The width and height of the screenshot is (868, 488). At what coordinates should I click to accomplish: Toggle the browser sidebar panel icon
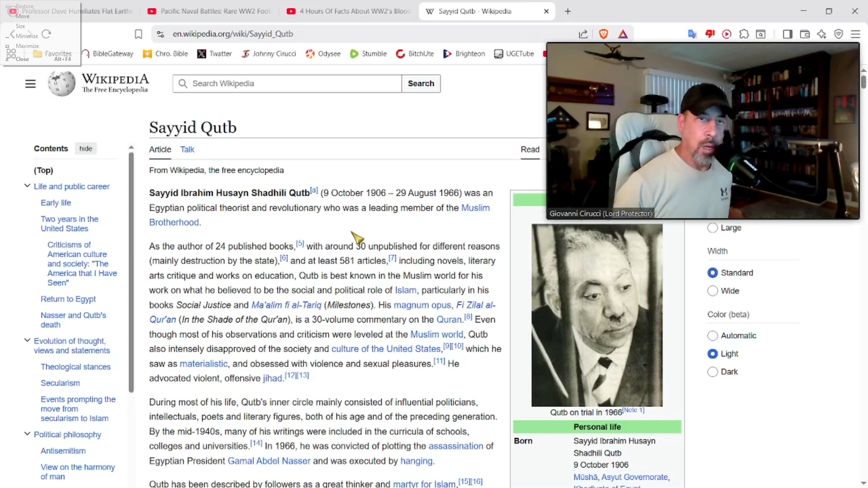point(787,34)
